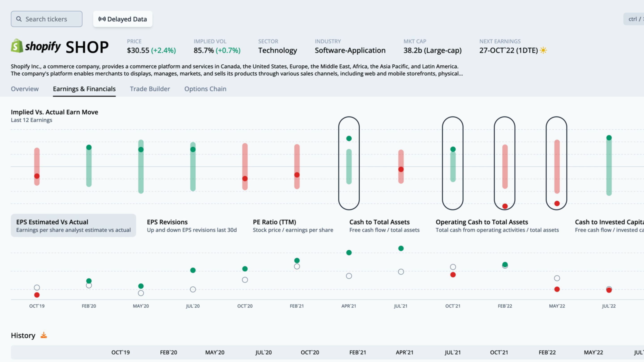Viewport: 644px width, 362px height.
Task: Select the Earnings & Financials tab
Action: click(x=84, y=89)
